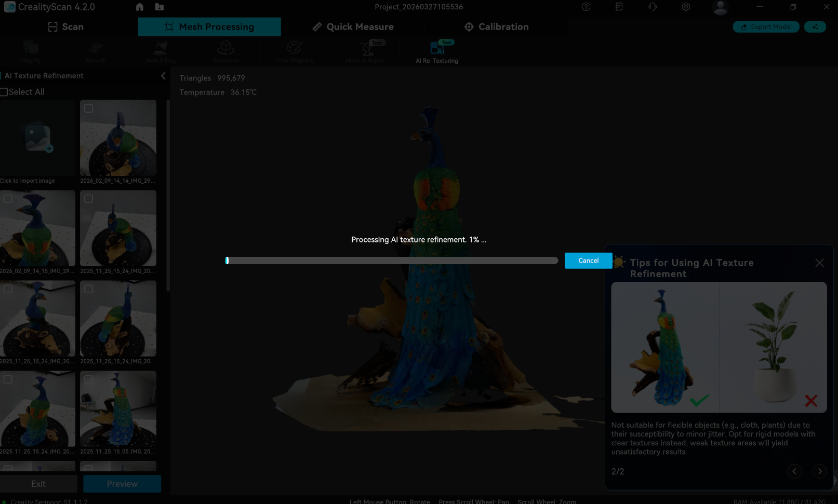Click the home icon in title bar
The height and width of the screenshot is (504, 838).
click(x=140, y=7)
